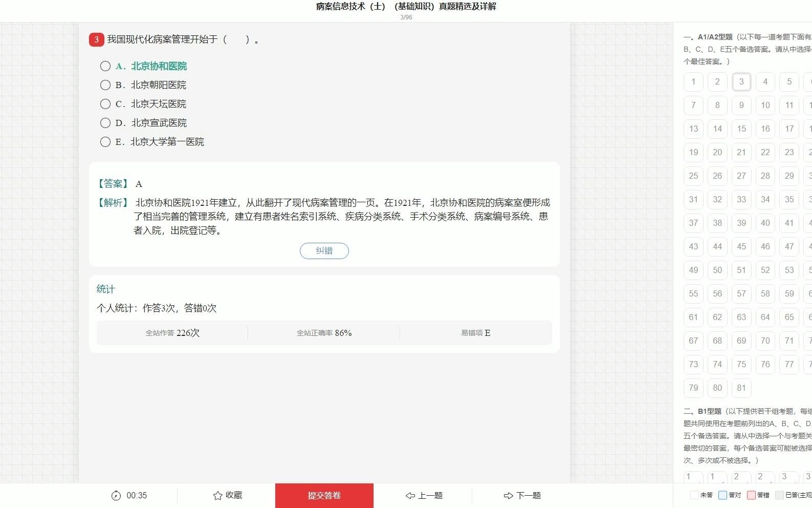Viewport: 812px width, 508px height.
Task: Jump to question 31 in answer sheet
Action: click(693, 200)
